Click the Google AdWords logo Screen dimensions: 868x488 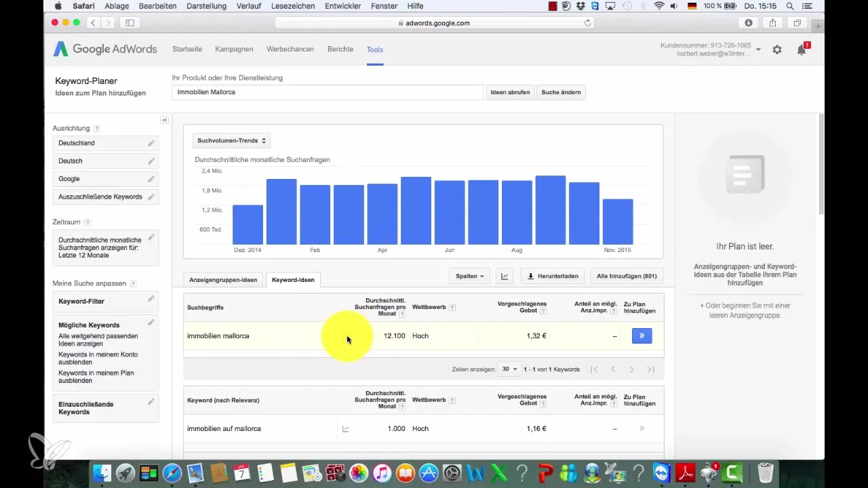click(105, 49)
